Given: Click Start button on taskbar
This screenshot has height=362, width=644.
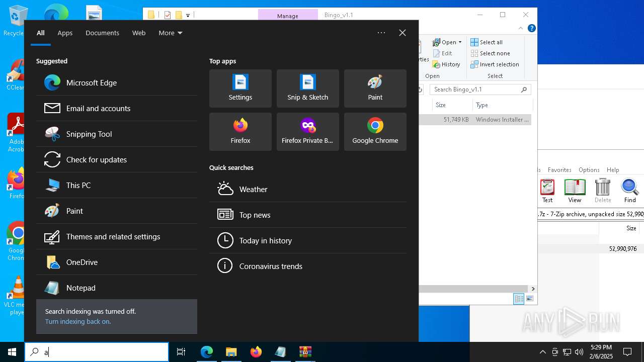Looking at the screenshot, I should click(12, 352).
